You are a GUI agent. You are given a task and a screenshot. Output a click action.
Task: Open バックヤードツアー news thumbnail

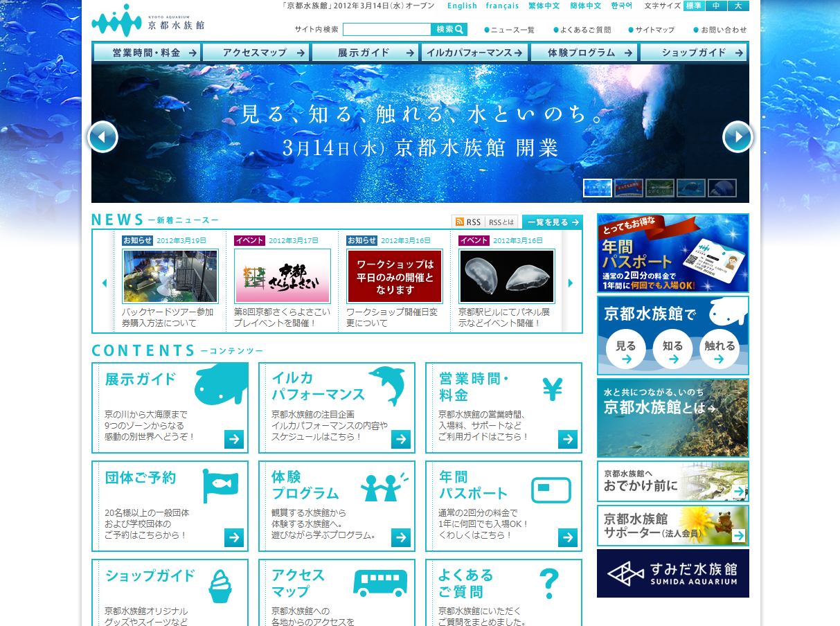coord(170,276)
